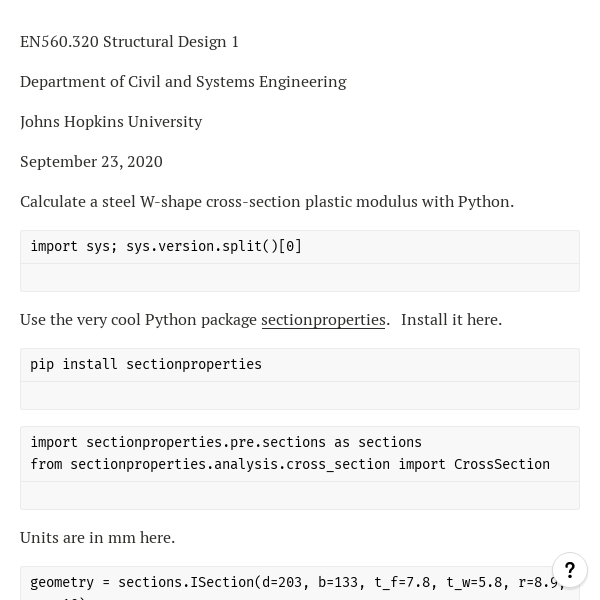Select the import sectionproperties.pre.sections code line
This screenshot has height=600, width=600.
click(x=226, y=442)
